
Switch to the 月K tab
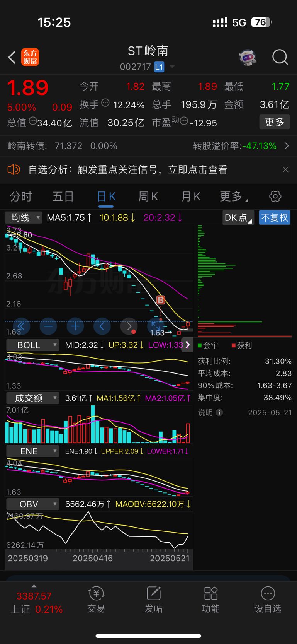(191, 196)
